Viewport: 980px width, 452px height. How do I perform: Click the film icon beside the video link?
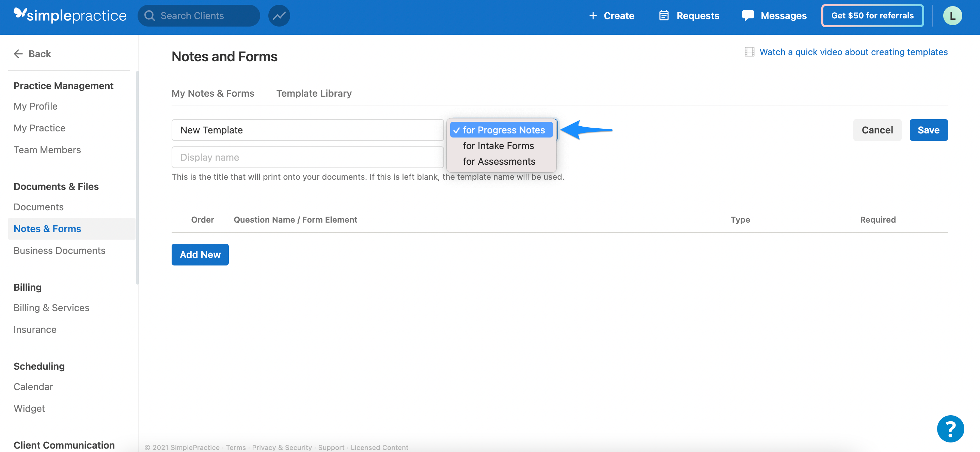749,52
